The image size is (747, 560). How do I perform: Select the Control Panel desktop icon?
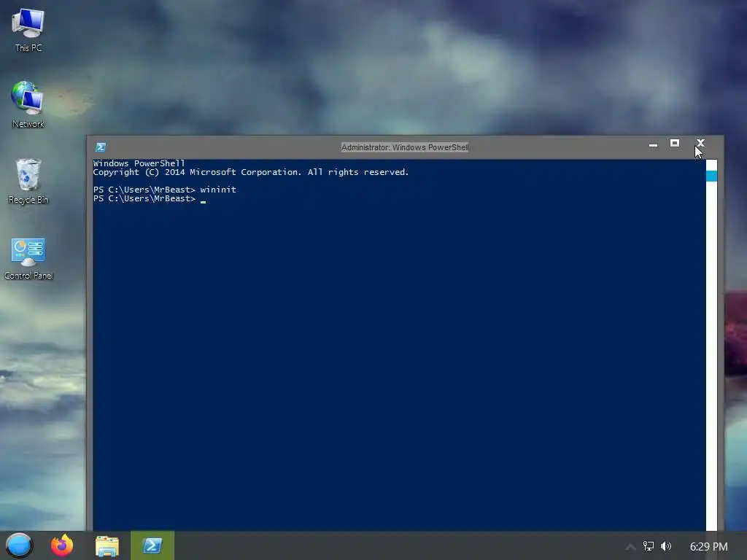pos(28,258)
